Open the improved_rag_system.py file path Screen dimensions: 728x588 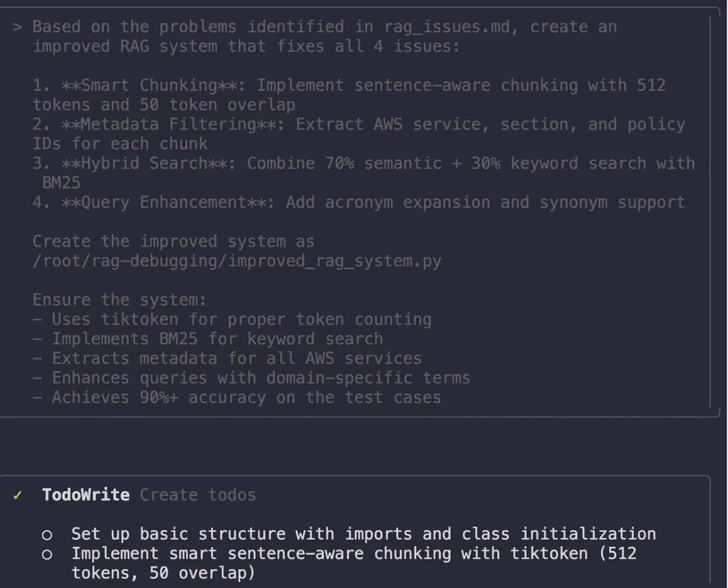pyautogui.click(x=237, y=261)
